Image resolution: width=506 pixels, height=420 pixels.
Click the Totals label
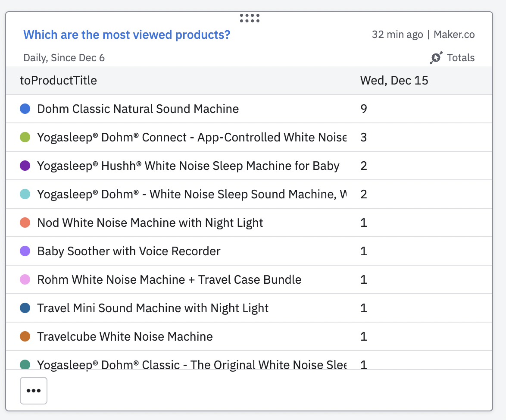pos(461,58)
